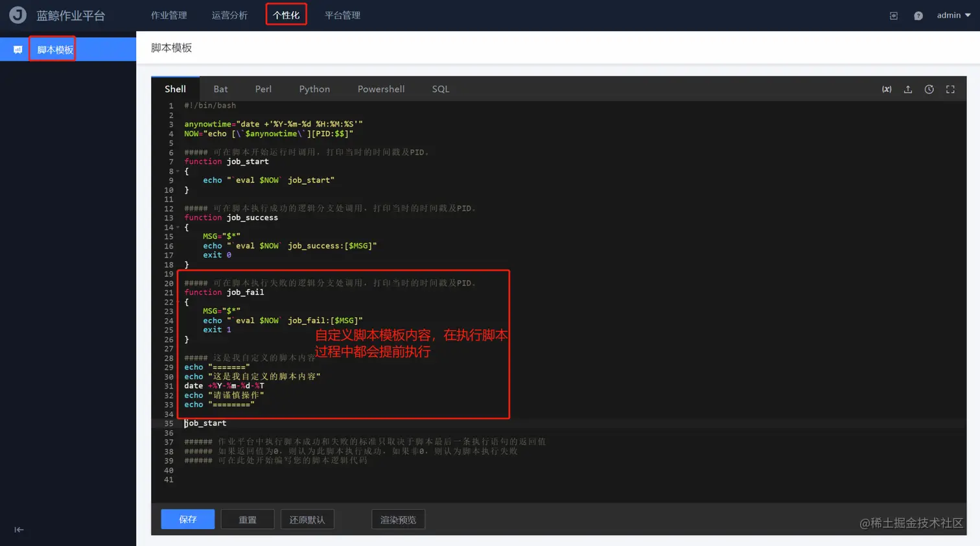This screenshot has width=980, height=546.
Task: Click line number 41 in the gutter
Action: pyautogui.click(x=169, y=480)
